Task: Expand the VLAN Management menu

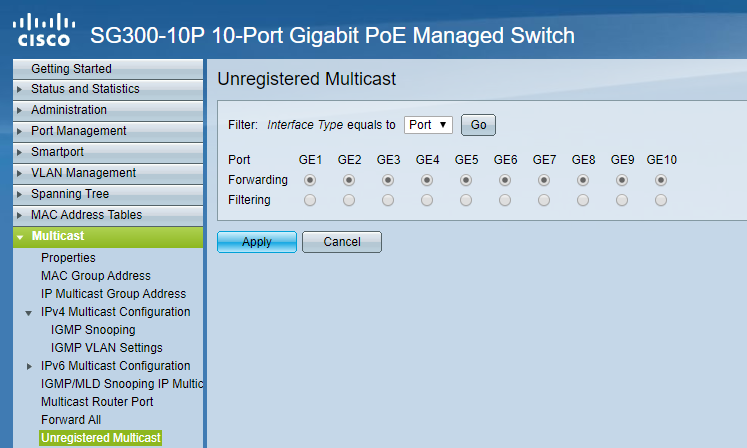Action: pyautogui.click(x=83, y=173)
